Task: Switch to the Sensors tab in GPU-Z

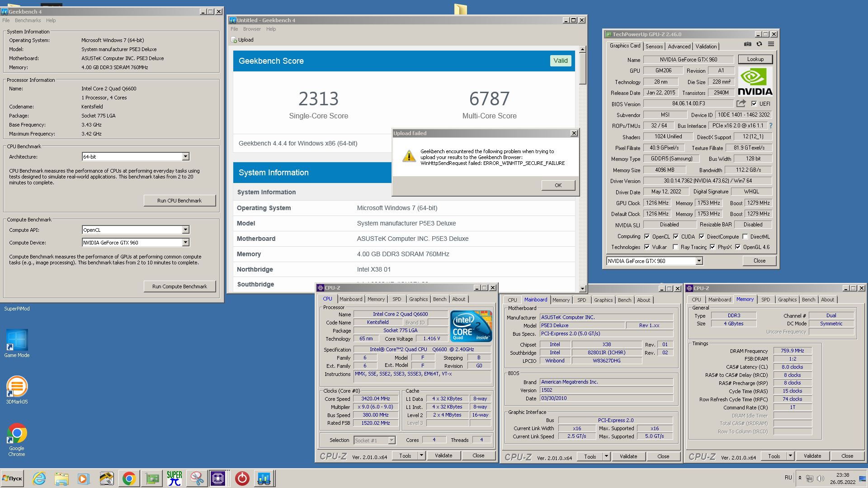Action: point(654,46)
